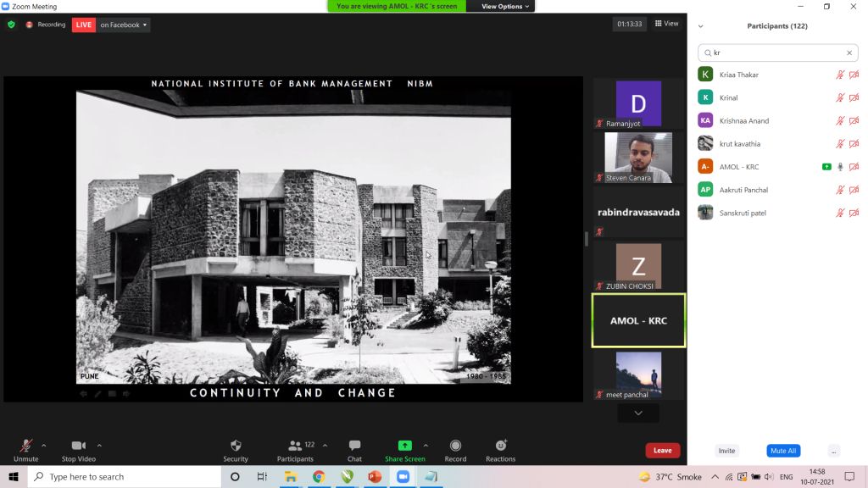Select Steven Canara's video thumbnail
Screen dimensions: 868x488
[638, 158]
